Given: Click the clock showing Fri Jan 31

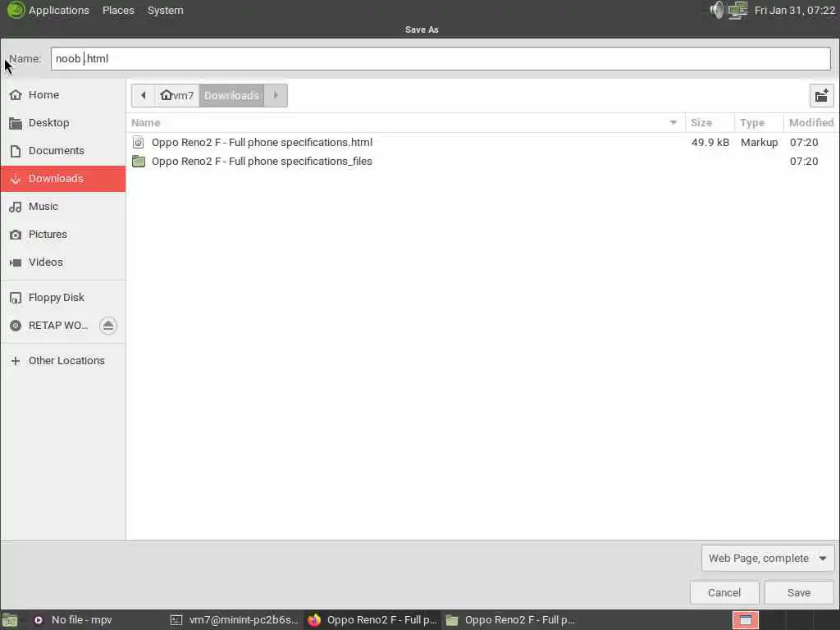Looking at the screenshot, I should [794, 10].
